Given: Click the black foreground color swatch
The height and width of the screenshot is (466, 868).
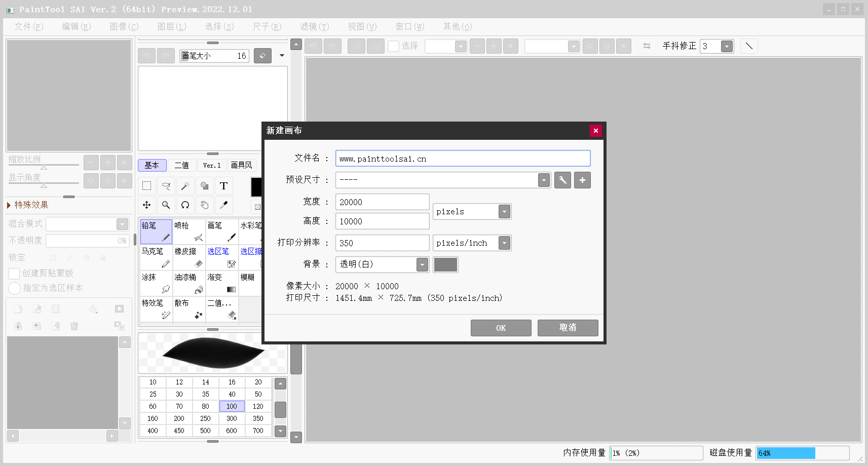Looking at the screenshot, I should [x=256, y=186].
